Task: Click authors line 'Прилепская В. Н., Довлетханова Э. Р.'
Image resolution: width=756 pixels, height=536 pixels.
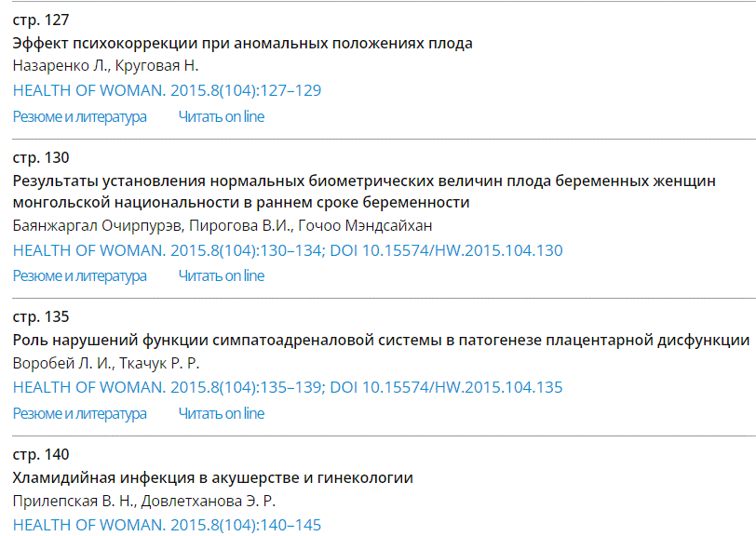Action: coord(144,502)
